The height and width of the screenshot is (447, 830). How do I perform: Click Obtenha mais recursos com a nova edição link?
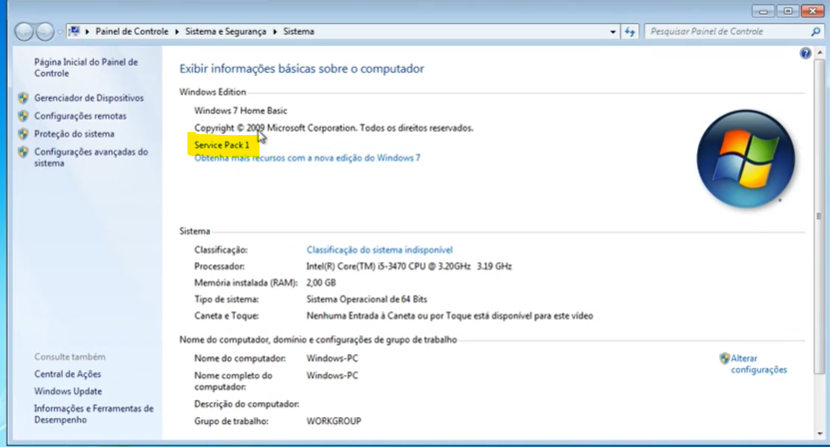307,158
